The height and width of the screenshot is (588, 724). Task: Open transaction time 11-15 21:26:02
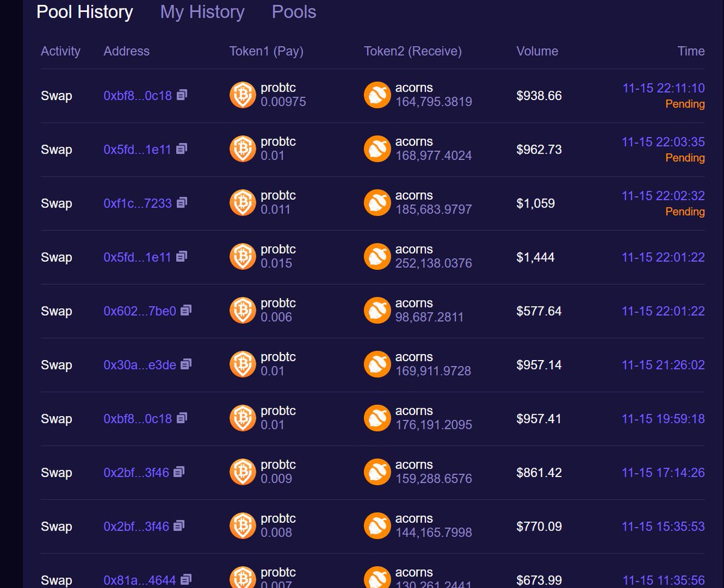(663, 365)
